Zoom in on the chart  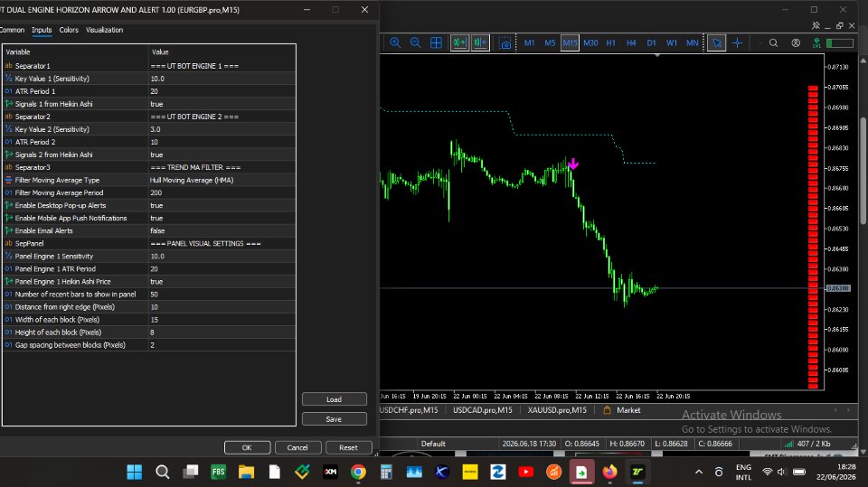(x=395, y=42)
